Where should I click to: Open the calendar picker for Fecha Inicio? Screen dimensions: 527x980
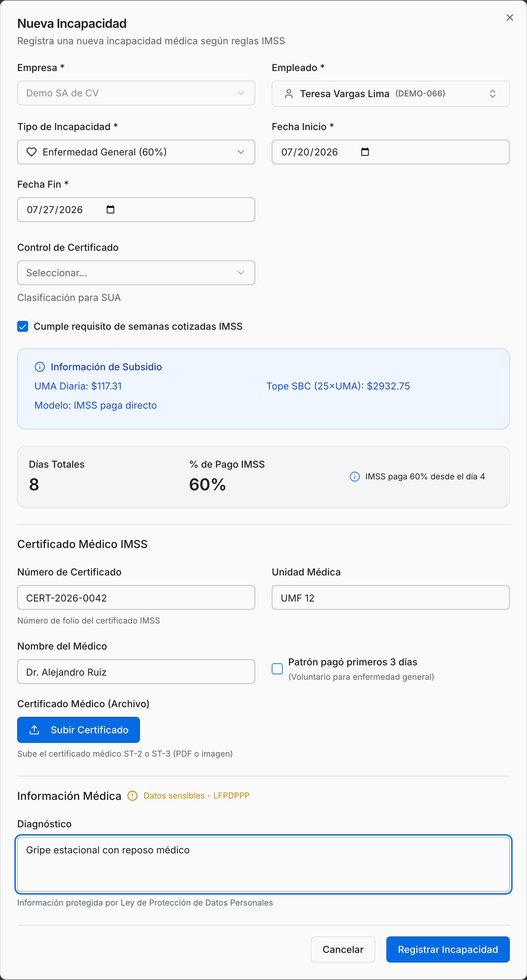364,152
